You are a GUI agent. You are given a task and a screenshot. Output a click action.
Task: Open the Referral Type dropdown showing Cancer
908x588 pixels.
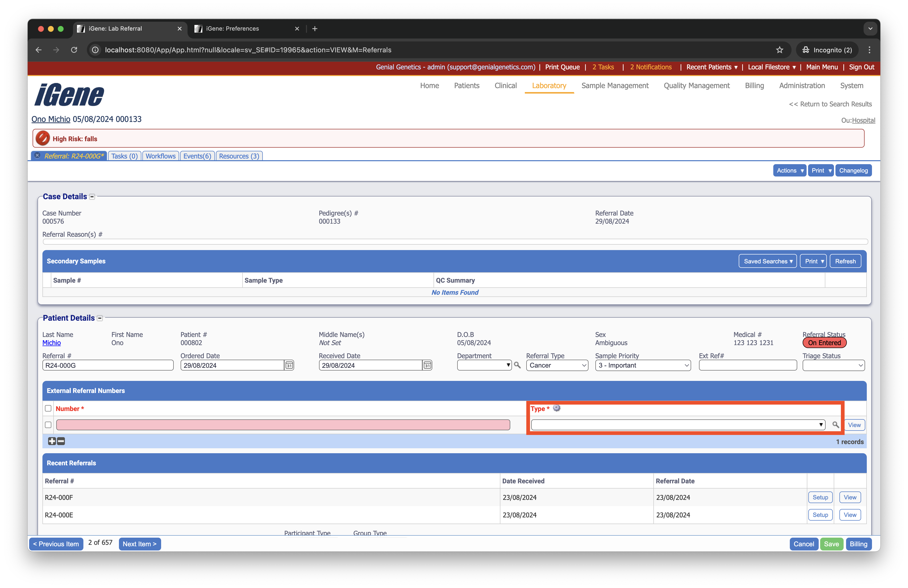click(x=557, y=365)
